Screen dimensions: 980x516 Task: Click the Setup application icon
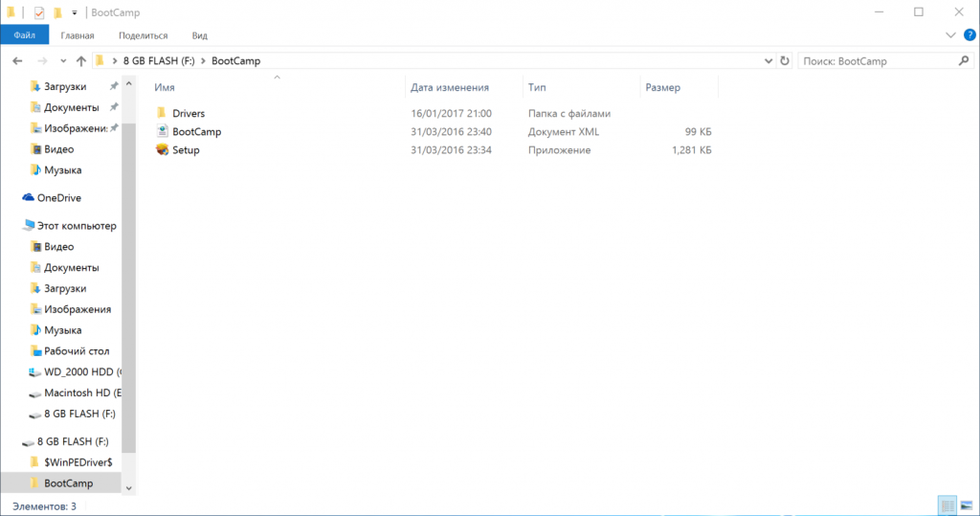pyautogui.click(x=162, y=150)
